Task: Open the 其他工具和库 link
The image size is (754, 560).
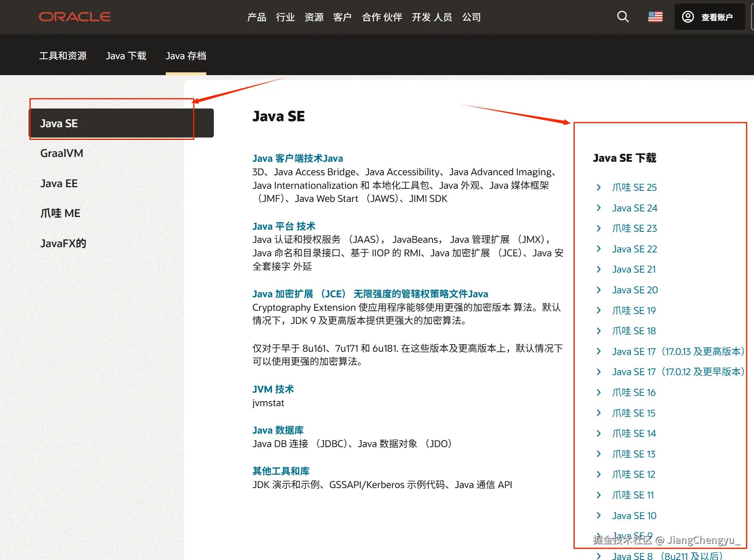Action: point(281,471)
